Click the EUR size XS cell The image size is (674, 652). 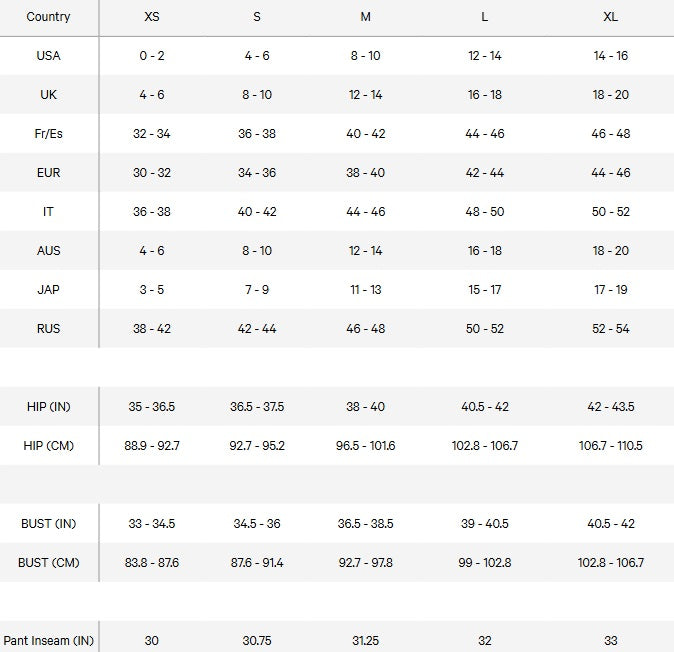click(x=152, y=173)
